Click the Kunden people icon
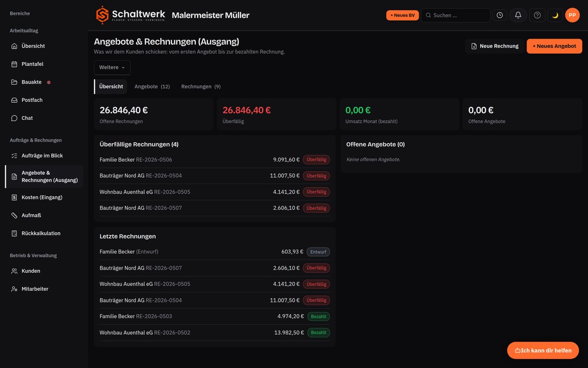 coord(14,271)
